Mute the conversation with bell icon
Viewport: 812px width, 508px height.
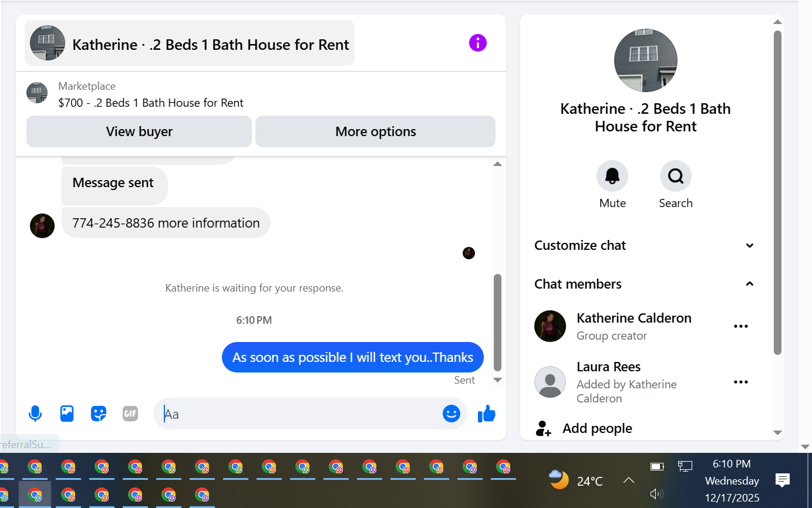click(x=612, y=176)
